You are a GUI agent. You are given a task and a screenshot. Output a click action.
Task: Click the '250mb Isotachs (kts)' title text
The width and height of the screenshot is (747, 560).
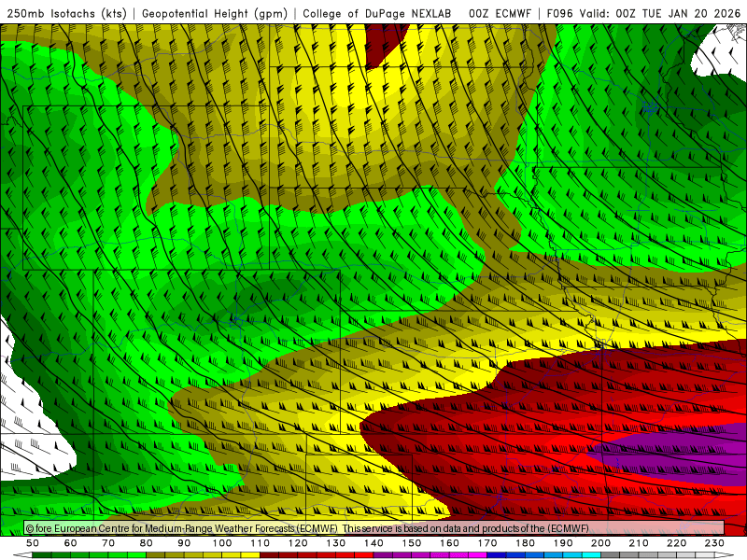pyautogui.click(x=66, y=13)
